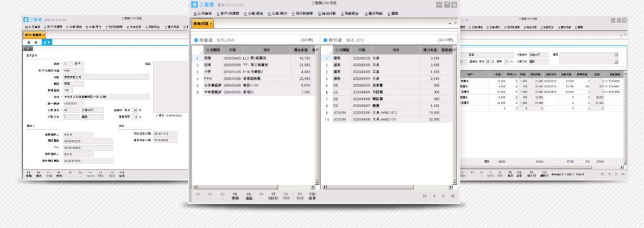
Task: Select JOSON row with amount 32,550
Action: (387, 119)
